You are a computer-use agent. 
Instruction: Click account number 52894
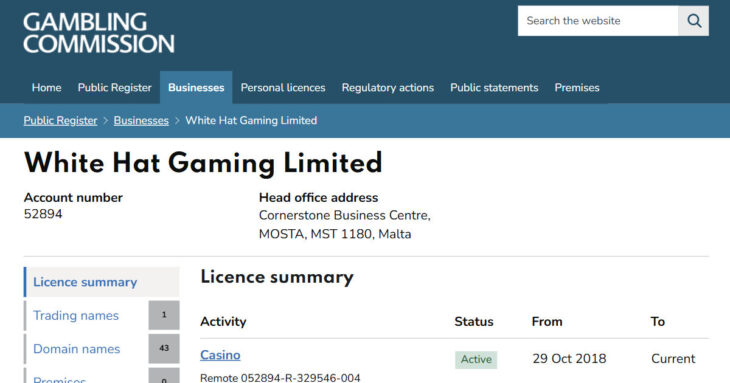43,214
